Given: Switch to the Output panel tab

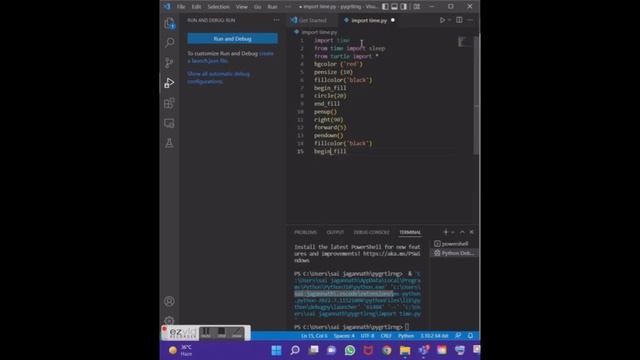Looking at the screenshot, I should point(335,232).
